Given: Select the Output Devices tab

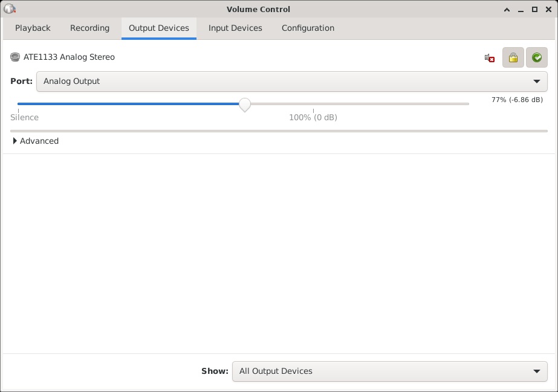Looking at the screenshot, I should coord(159,28).
